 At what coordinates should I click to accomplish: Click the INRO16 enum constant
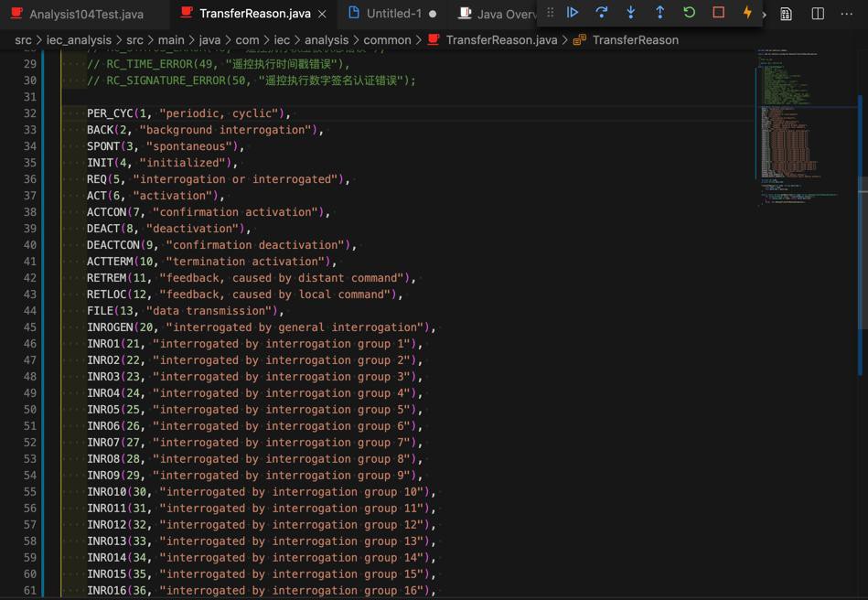107,591
